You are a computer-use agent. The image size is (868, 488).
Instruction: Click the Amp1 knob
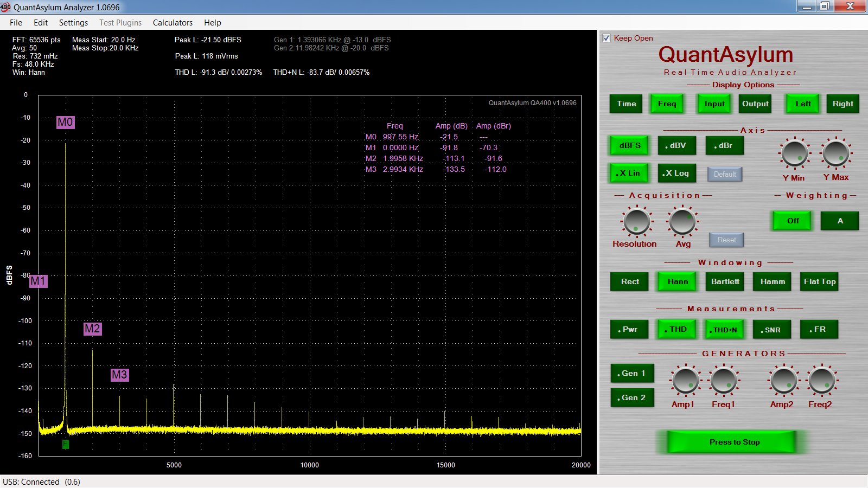(x=685, y=380)
